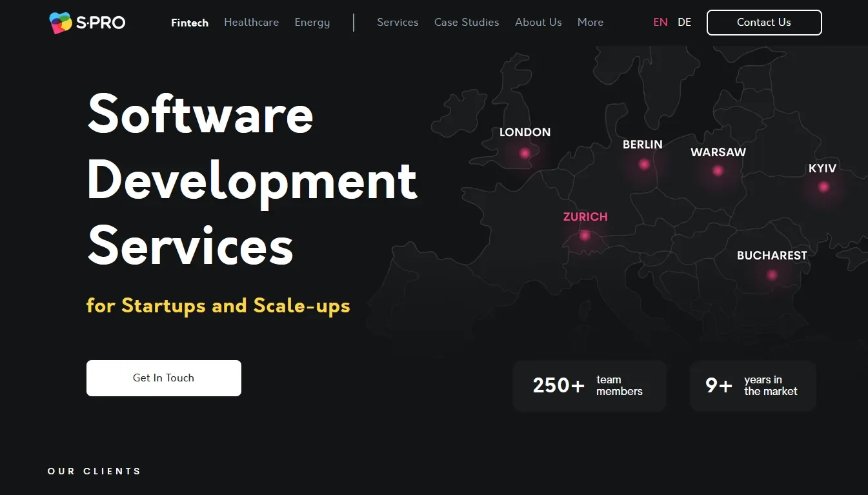
Task: Open the Healthcare nav item
Action: [x=251, y=23]
